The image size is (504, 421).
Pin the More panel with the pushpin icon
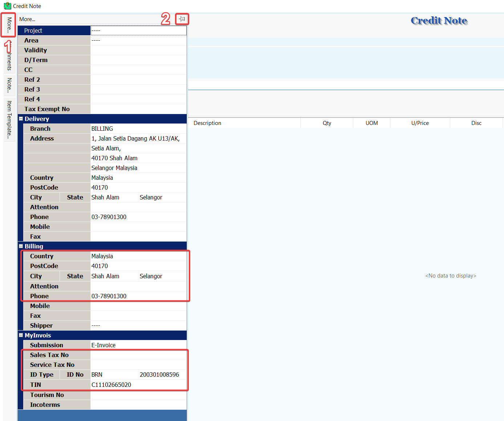click(x=182, y=19)
